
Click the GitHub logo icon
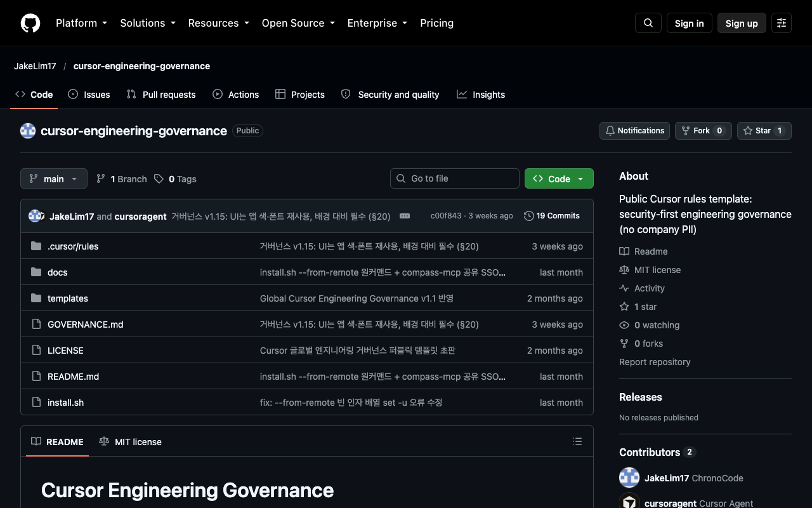pyautogui.click(x=30, y=23)
